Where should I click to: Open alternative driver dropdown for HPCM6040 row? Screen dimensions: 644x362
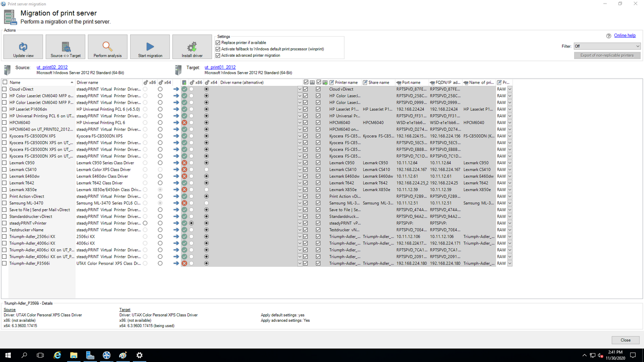(300, 122)
